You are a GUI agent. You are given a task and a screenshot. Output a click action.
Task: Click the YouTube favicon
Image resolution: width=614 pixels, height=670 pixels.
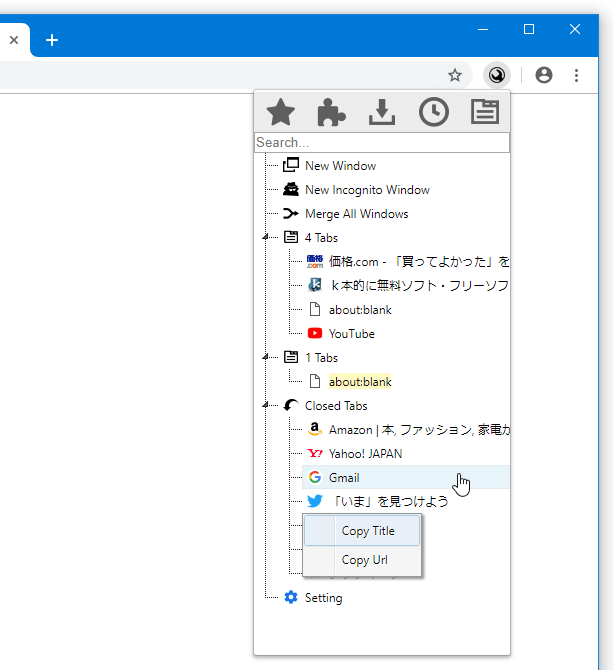(x=315, y=333)
